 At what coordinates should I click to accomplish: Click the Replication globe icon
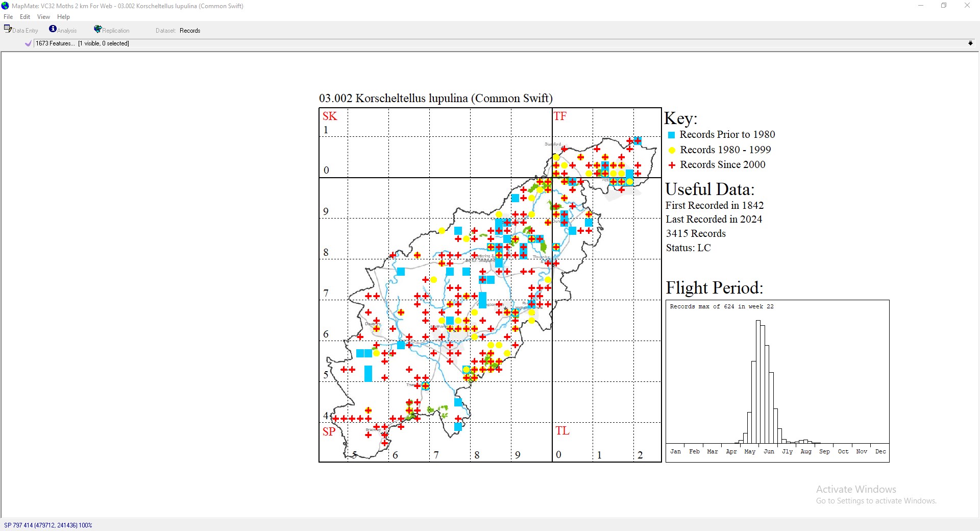point(97,29)
